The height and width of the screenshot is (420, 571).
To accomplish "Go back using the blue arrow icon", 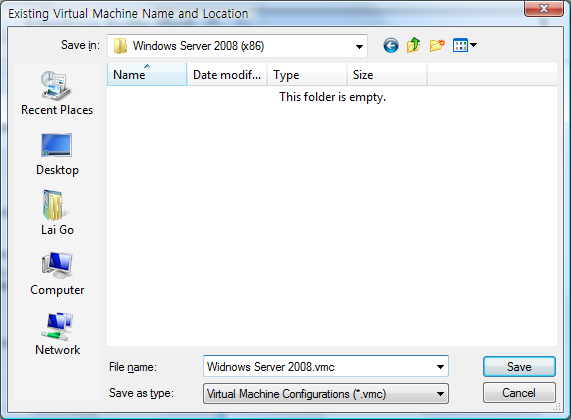I will click(391, 46).
